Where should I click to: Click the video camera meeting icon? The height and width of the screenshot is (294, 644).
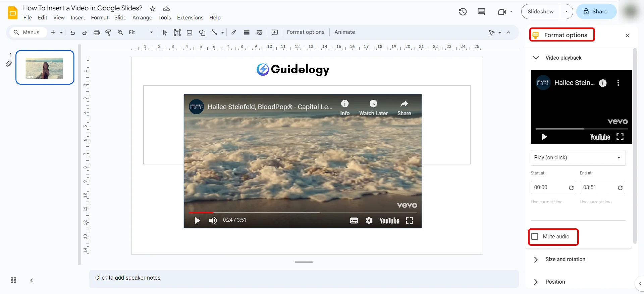502,12
